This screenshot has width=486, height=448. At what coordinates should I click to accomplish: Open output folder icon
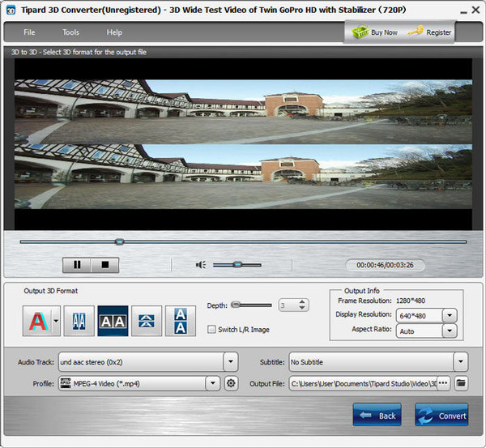click(461, 383)
